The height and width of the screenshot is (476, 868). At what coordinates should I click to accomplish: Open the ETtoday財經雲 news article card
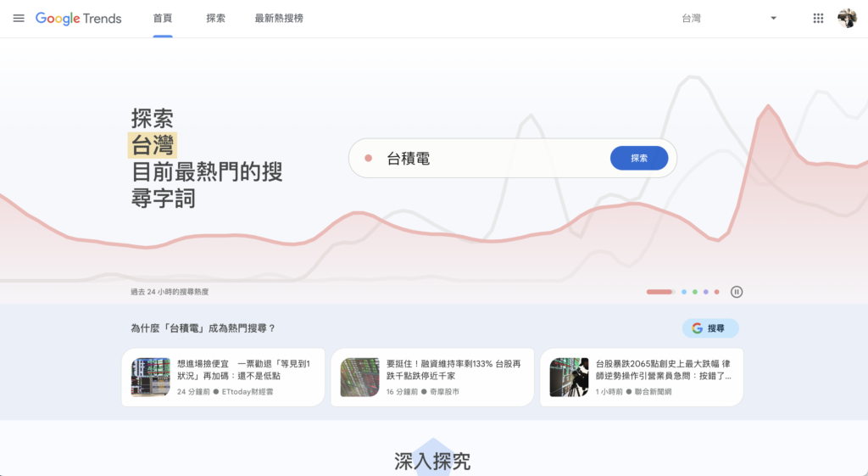223,377
